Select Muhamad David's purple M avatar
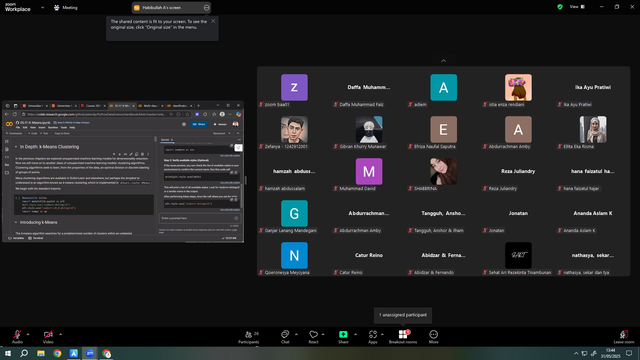The image size is (640, 360). tap(369, 171)
